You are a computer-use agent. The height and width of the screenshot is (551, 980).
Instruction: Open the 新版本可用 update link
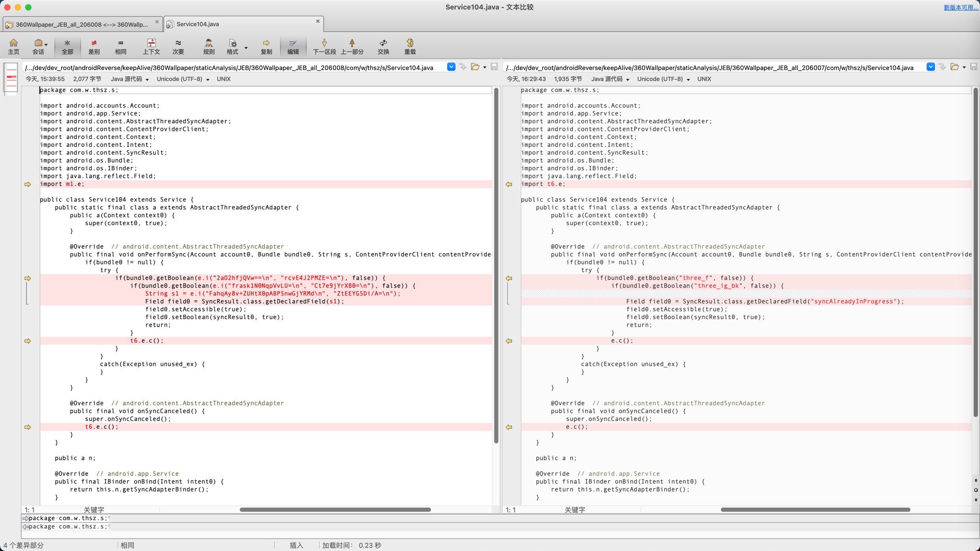click(x=961, y=8)
